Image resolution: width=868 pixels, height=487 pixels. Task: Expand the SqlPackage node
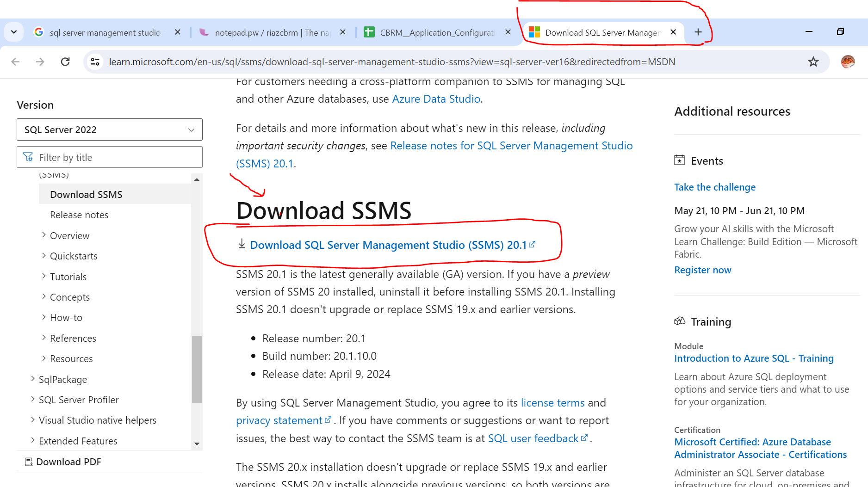pyautogui.click(x=33, y=379)
